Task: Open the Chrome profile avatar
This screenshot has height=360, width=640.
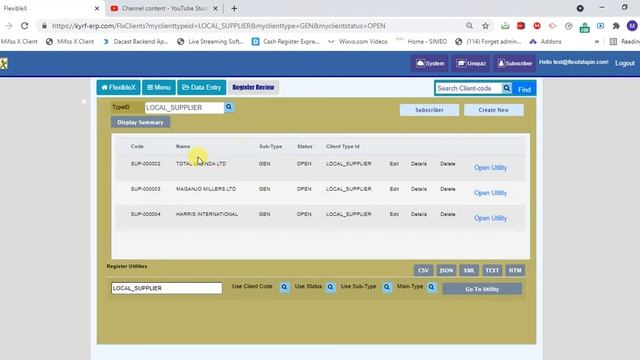Action: tap(632, 26)
